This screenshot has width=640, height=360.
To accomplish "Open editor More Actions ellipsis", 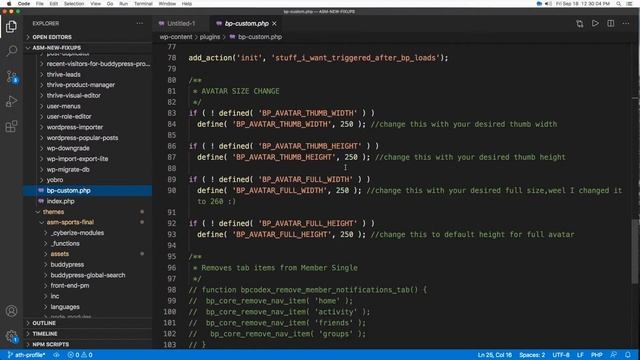I will 626,24.
